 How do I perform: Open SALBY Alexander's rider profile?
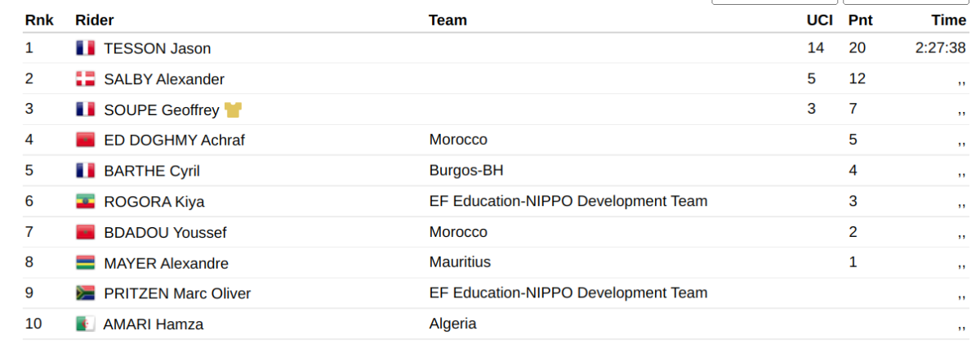pos(164,79)
